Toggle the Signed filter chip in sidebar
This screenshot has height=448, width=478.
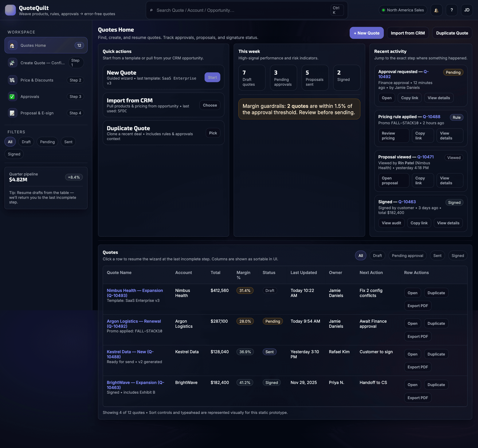(14, 154)
